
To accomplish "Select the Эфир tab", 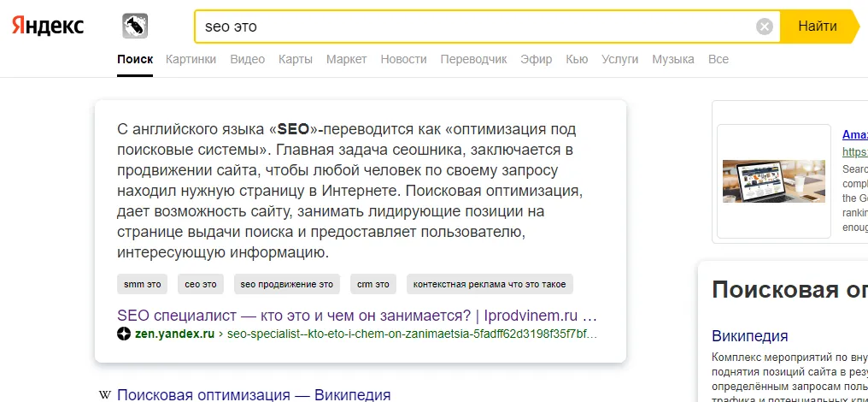I will [537, 59].
